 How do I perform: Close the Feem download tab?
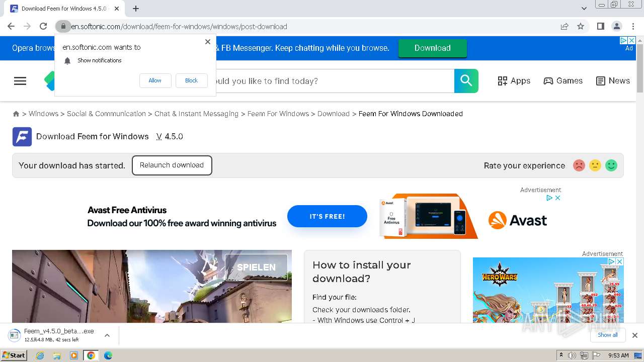pos(117,9)
